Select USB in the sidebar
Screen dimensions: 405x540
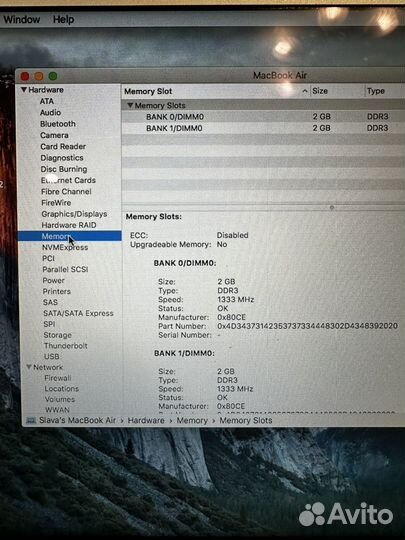(52, 356)
